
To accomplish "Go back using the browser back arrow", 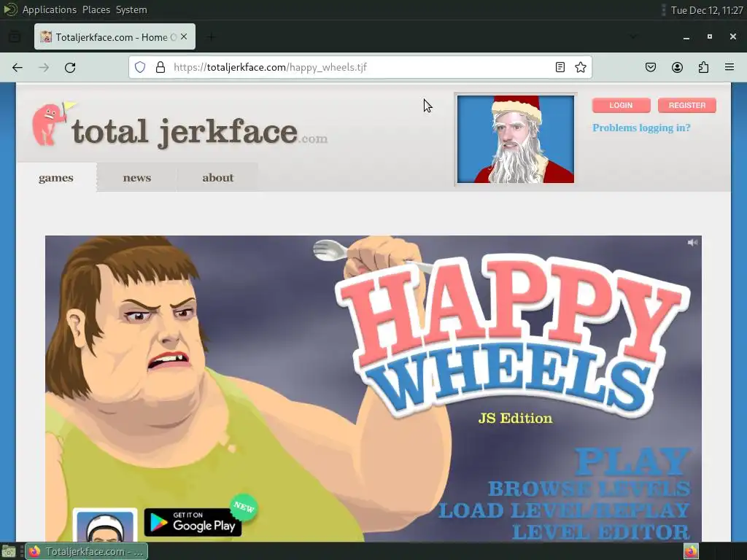I will (x=18, y=68).
